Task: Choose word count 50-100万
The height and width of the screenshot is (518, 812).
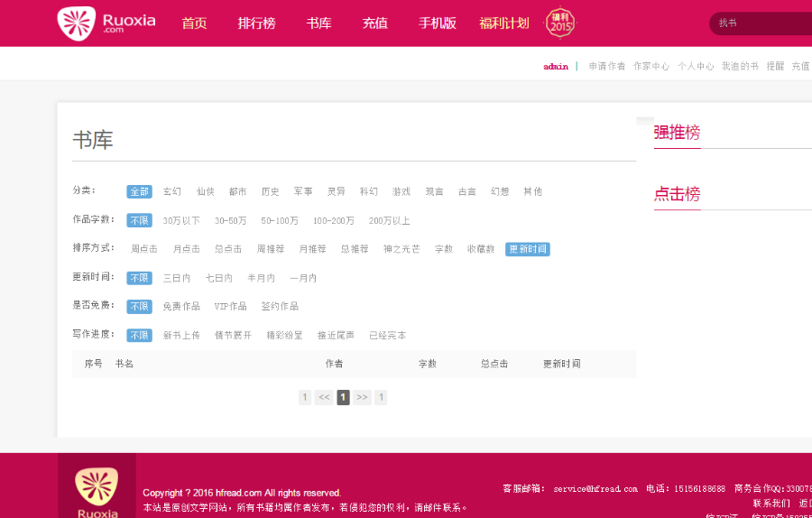Action: 280,221
